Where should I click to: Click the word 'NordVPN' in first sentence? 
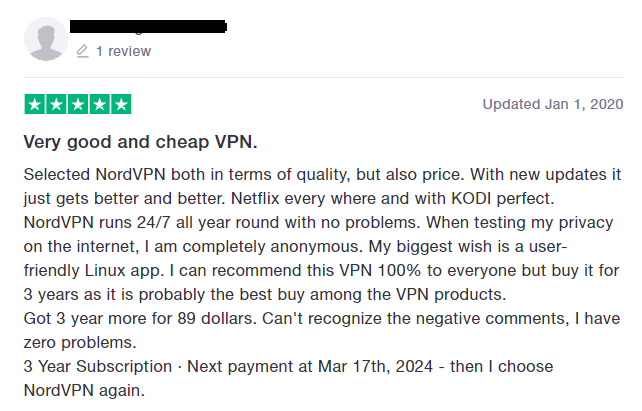click(130, 174)
